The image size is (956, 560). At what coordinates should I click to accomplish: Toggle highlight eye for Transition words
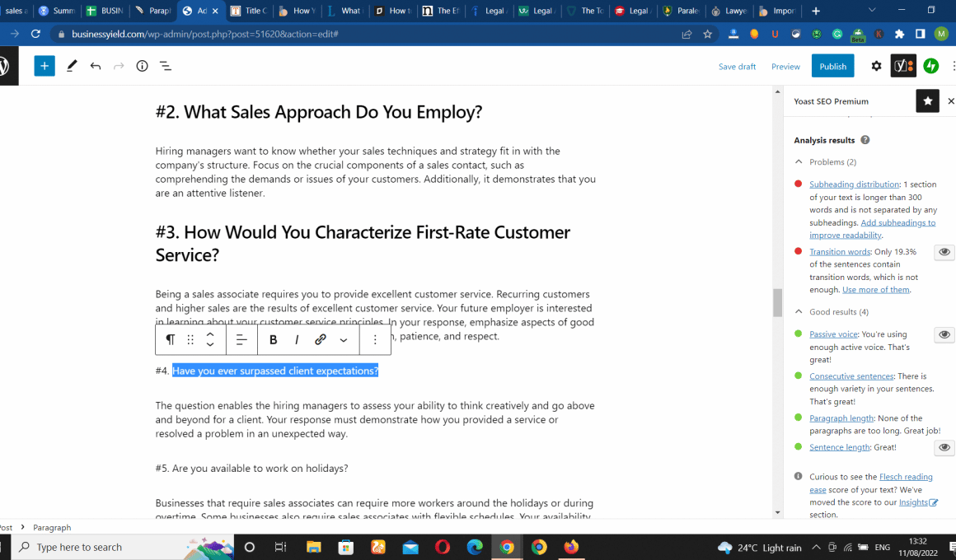944,252
